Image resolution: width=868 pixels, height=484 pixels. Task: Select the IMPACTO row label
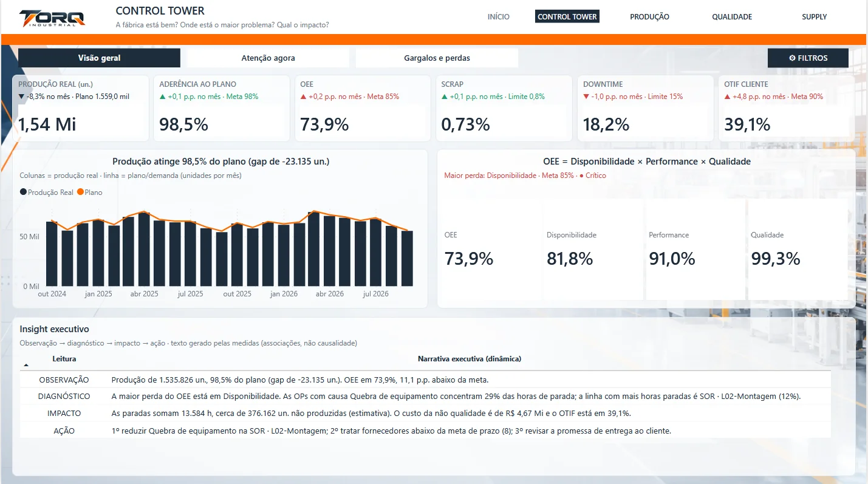(64, 414)
